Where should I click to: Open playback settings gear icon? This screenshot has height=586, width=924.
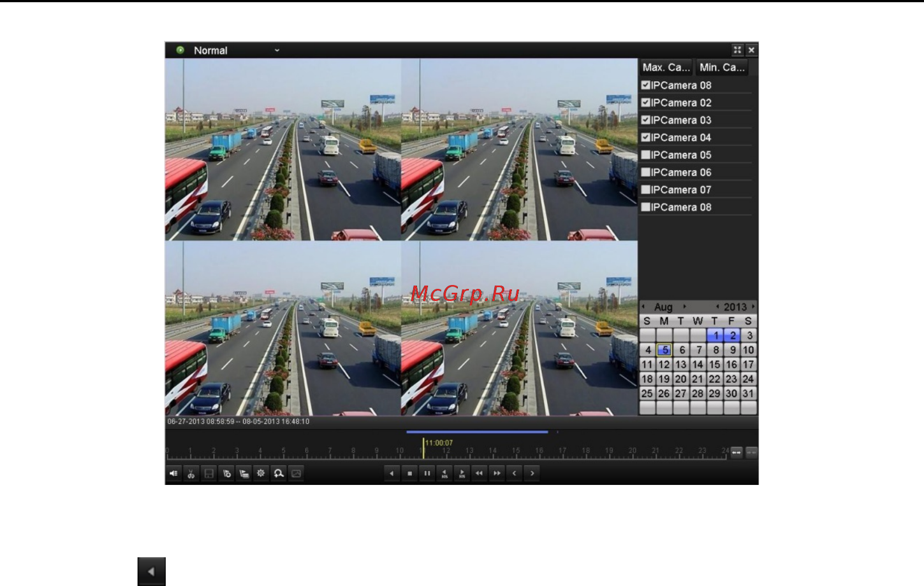click(261, 473)
